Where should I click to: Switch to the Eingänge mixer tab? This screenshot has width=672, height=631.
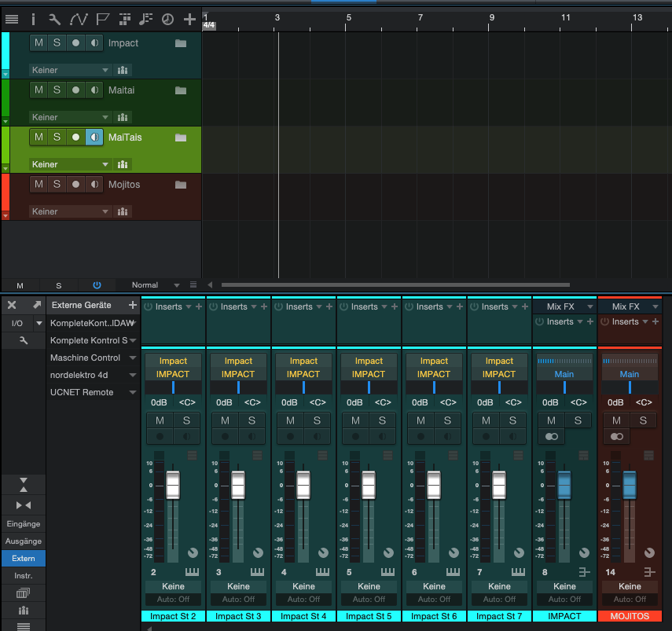[x=24, y=524]
